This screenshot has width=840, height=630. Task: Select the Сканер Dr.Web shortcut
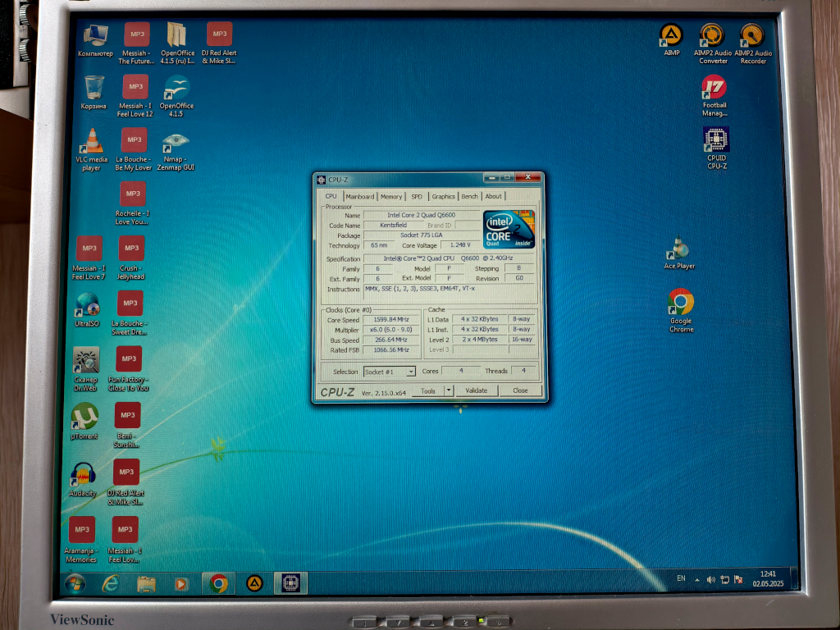(85, 369)
